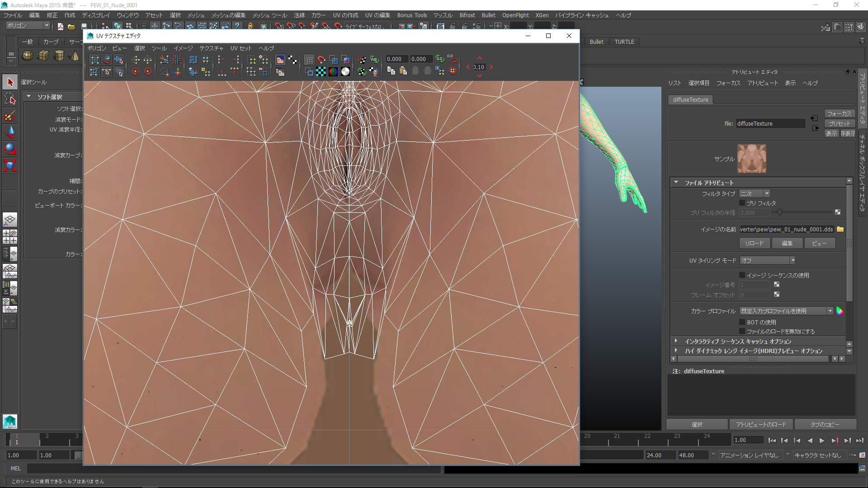Viewport: 868px width, 488px height.
Task: Click the polygon cube shelf icon
Action: point(44,56)
